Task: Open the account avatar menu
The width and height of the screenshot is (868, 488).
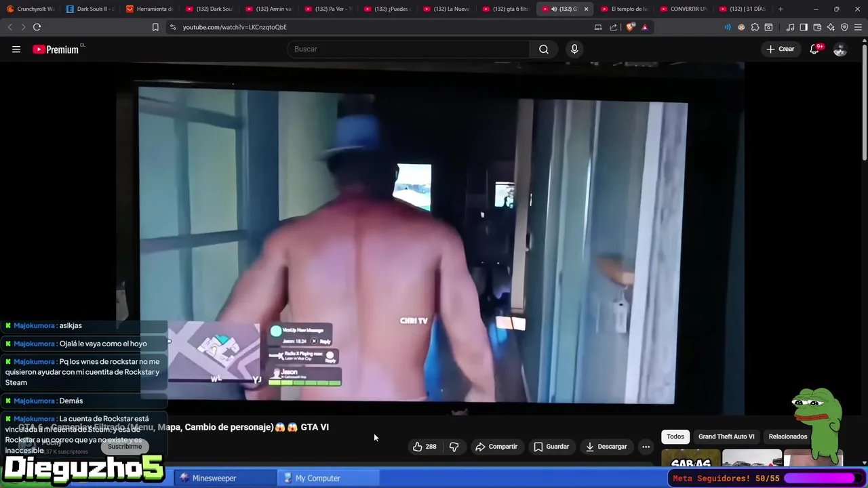Action: [840, 49]
